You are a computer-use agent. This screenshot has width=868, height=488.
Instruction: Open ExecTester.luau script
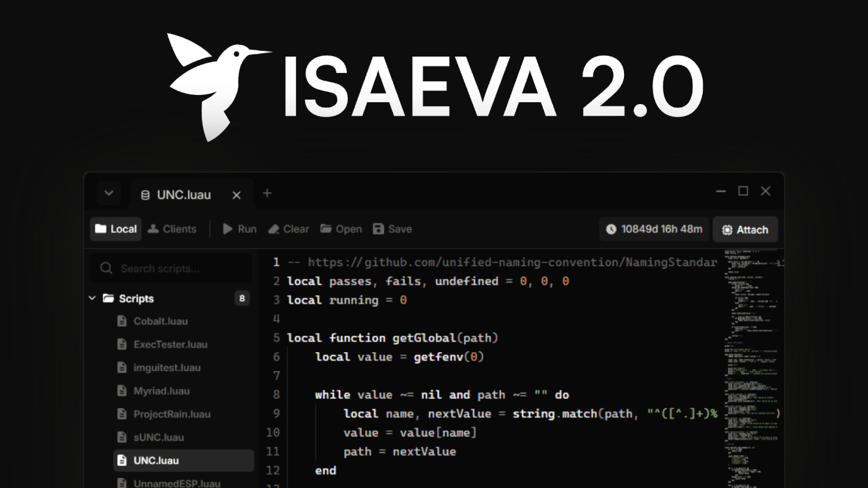[x=170, y=344]
